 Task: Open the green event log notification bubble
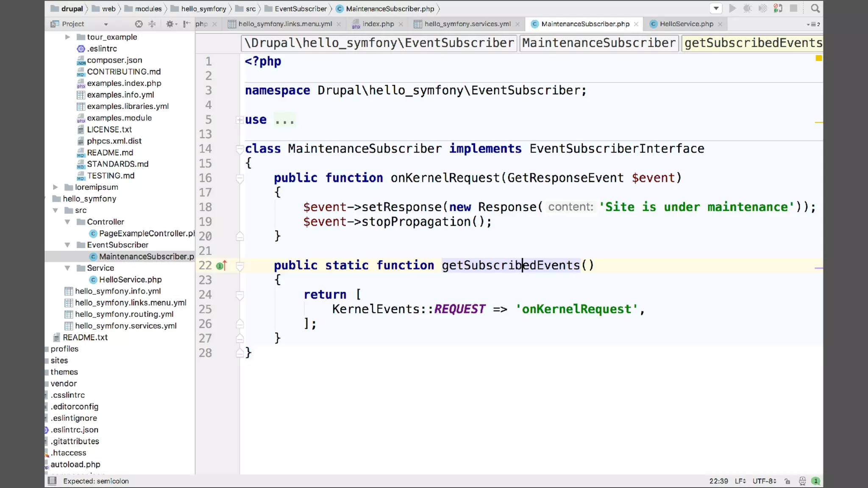pyautogui.click(x=815, y=481)
